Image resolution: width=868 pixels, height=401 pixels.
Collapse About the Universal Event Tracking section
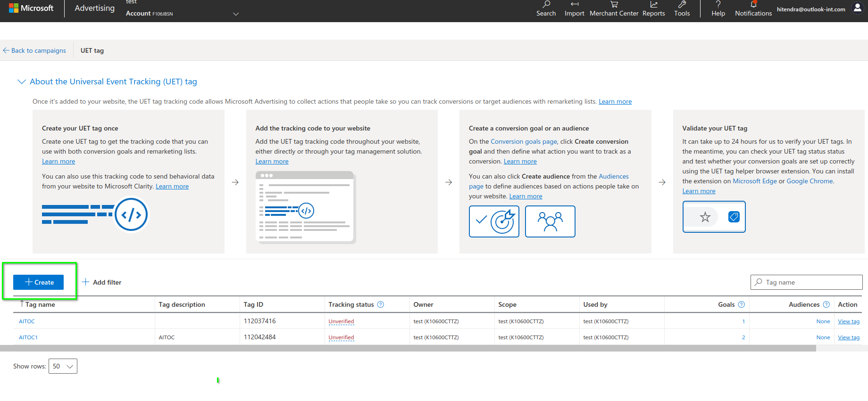tap(21, 82)
